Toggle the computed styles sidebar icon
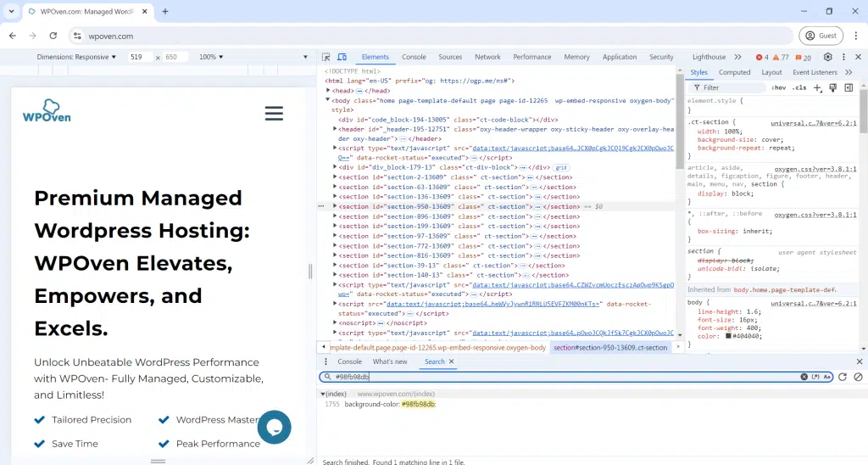Viewport: 868px width, 465px height. point(849,87)
